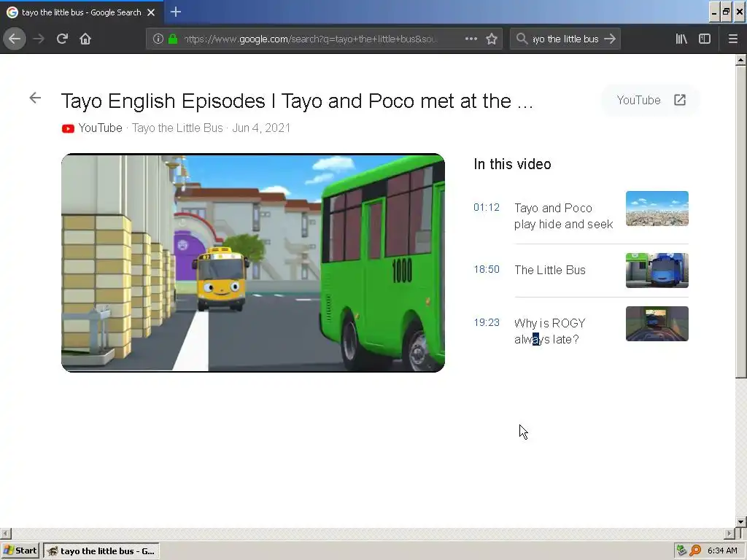
Task: Select the Google Search tab
Action: 82,12
